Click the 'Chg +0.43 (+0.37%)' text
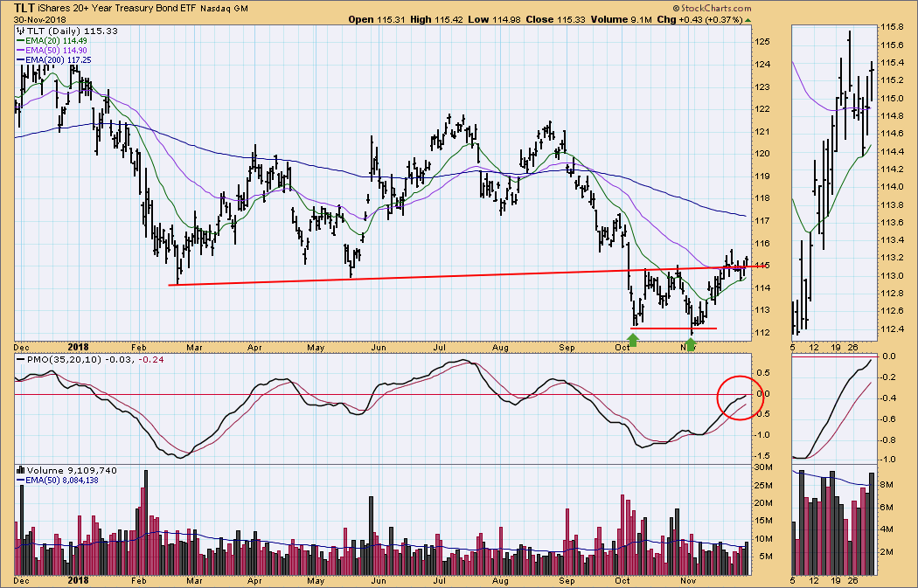918x588 pixels. [x=699, y=19]
